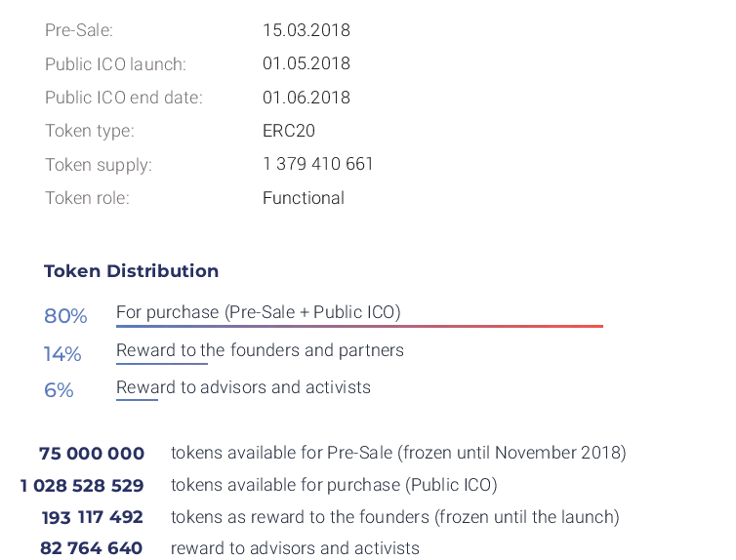
Task: Click the 14% distribution figure
Action: (x=62, y=353)
